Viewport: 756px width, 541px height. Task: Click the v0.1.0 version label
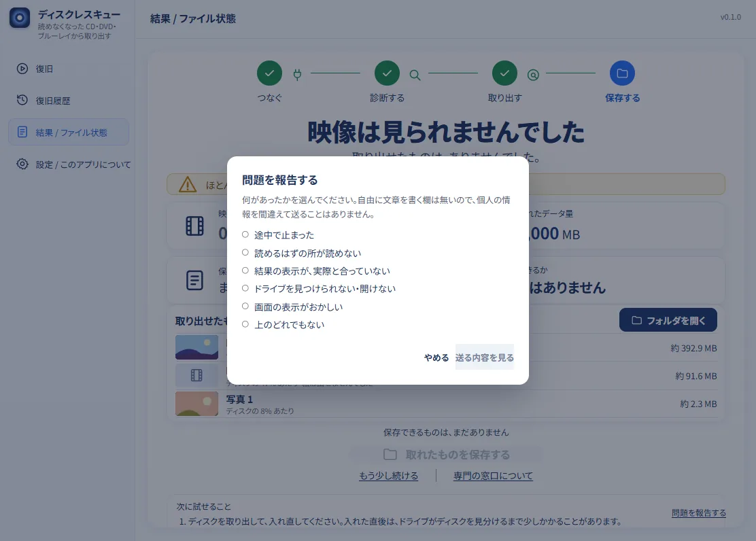(730, 18)
